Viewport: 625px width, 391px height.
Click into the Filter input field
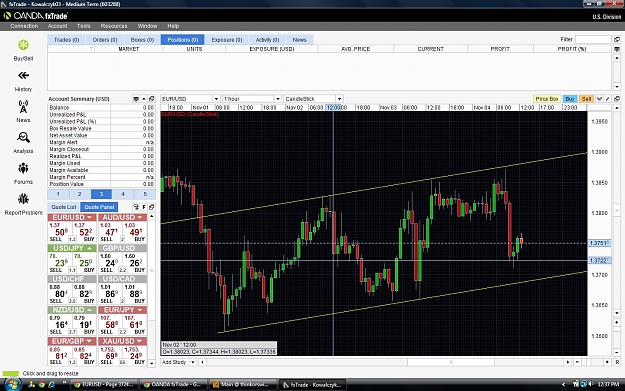(593, 39)
